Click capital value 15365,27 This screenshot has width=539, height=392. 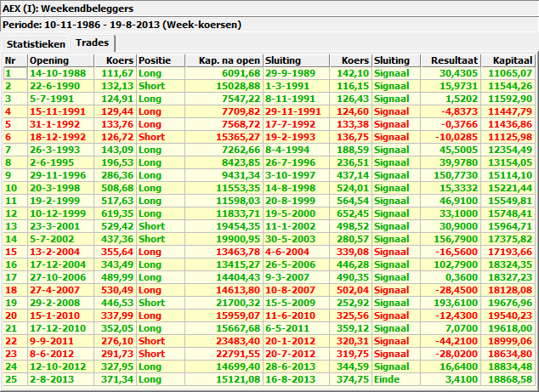[x=238, y=137]
